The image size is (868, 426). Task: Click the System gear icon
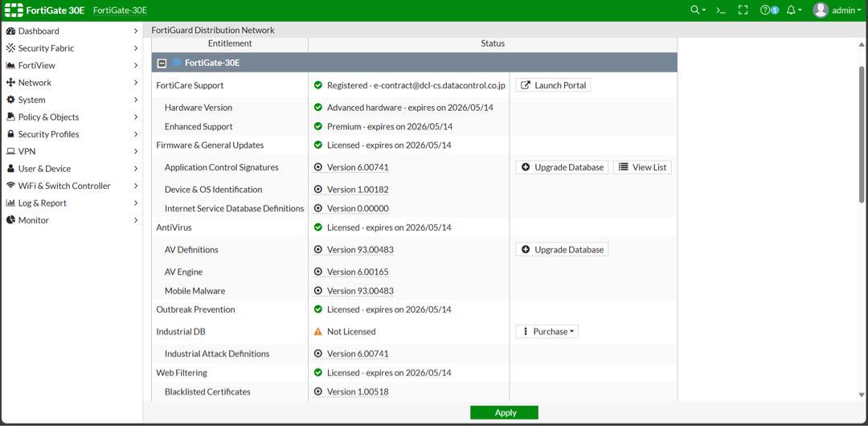[10, 100]
